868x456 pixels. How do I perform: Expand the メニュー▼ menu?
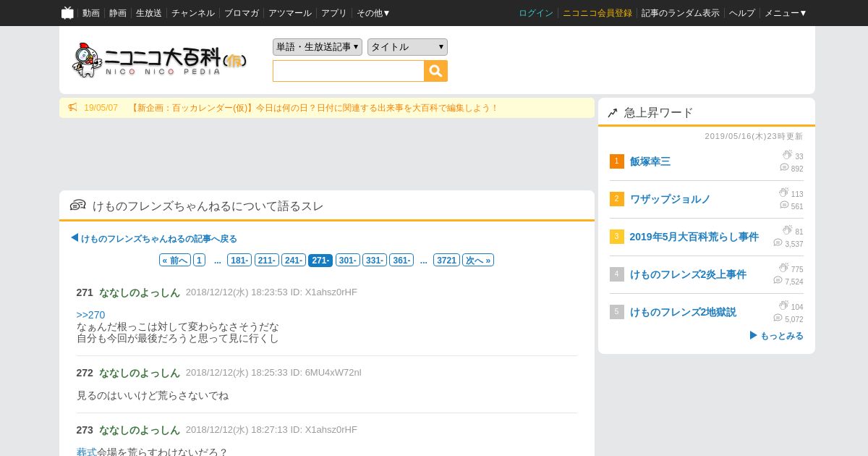coord(786,13)
